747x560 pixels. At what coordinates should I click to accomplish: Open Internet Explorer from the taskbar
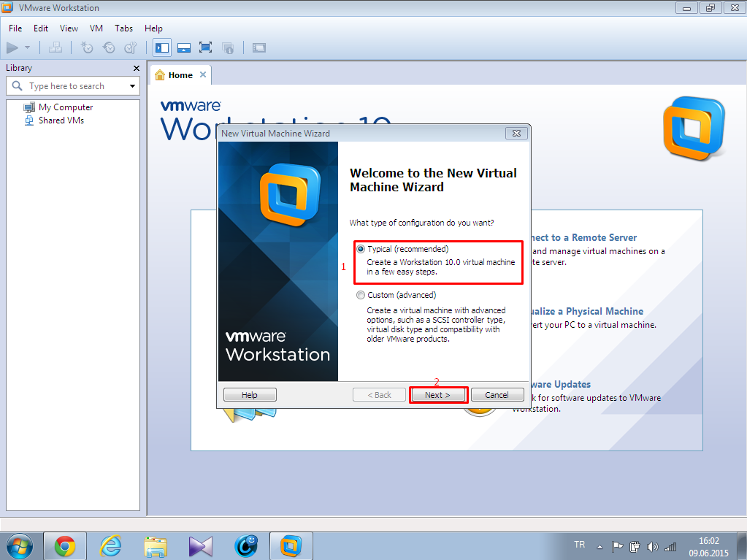pyautogui.click(x=110, y=545)
